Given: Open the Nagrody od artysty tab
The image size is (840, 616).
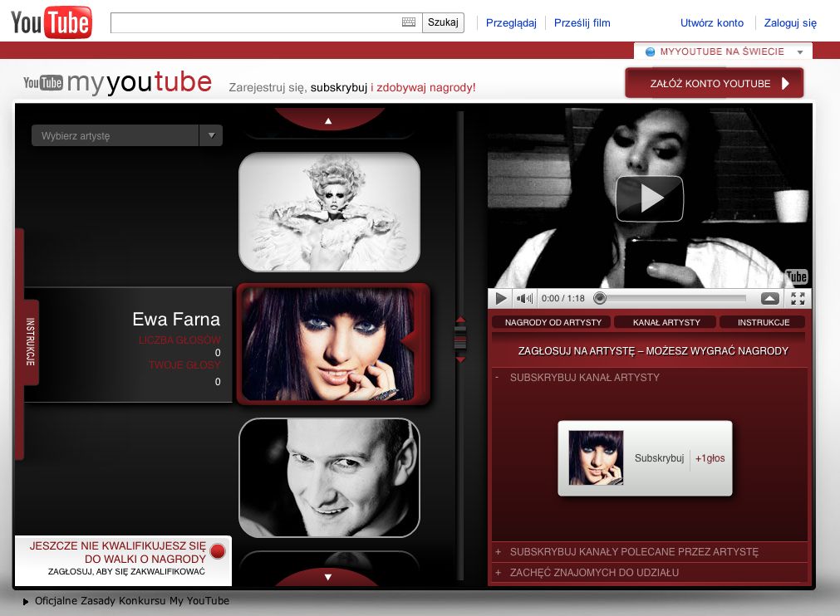Looking at the screenshot, I should 553,322.
